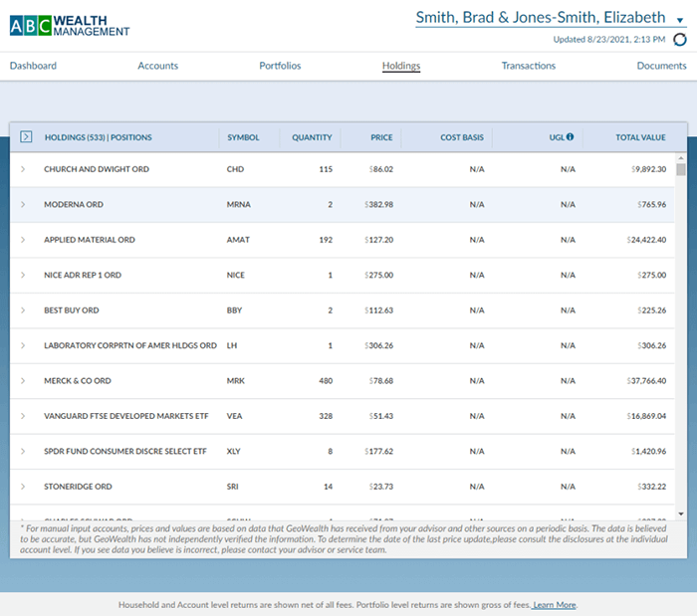Sort by the UGL column header text

click(557, 137)
